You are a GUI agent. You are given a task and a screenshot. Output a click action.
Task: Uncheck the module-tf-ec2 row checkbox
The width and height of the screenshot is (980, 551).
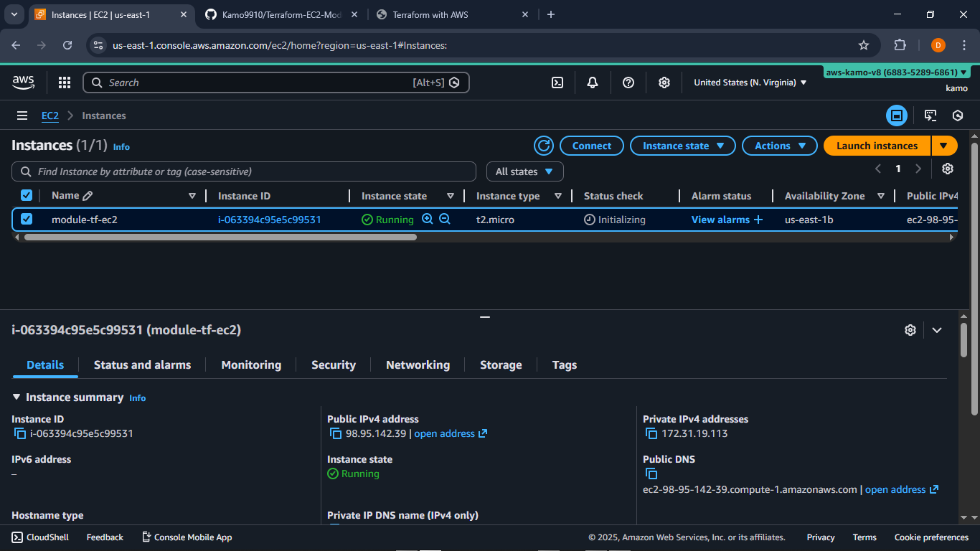tap(27, 220)
